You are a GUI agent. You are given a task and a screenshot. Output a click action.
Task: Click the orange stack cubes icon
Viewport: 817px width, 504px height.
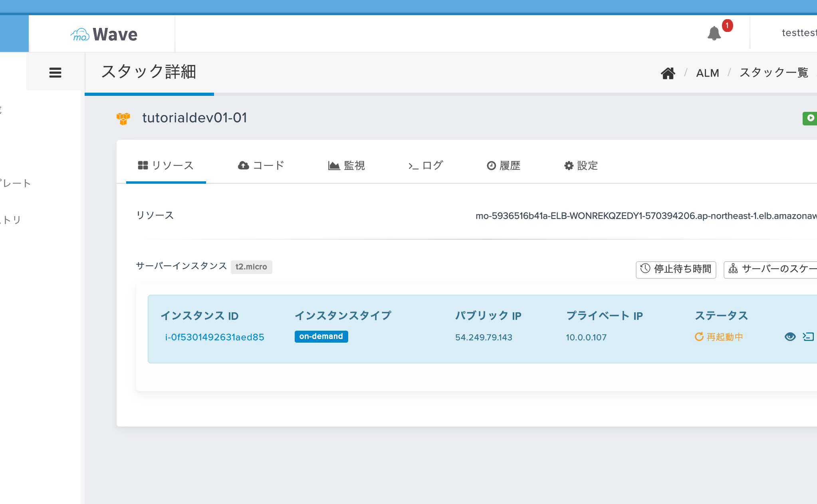coord(123,118)
